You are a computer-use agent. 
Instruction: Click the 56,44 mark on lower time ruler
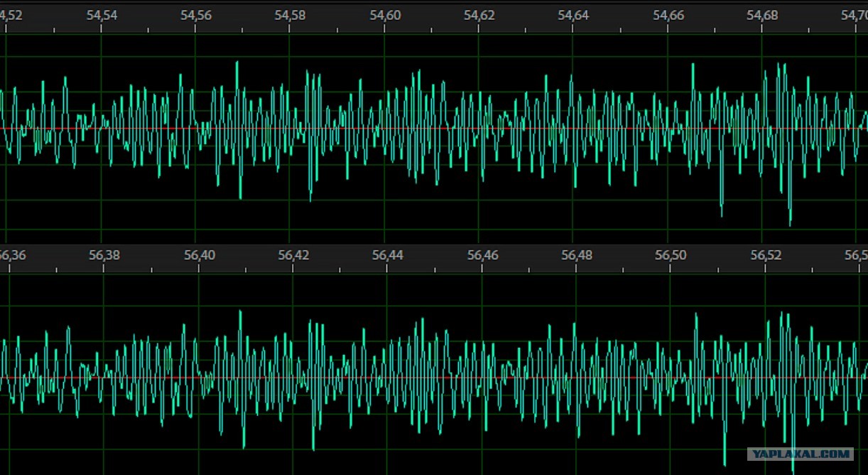387,255
